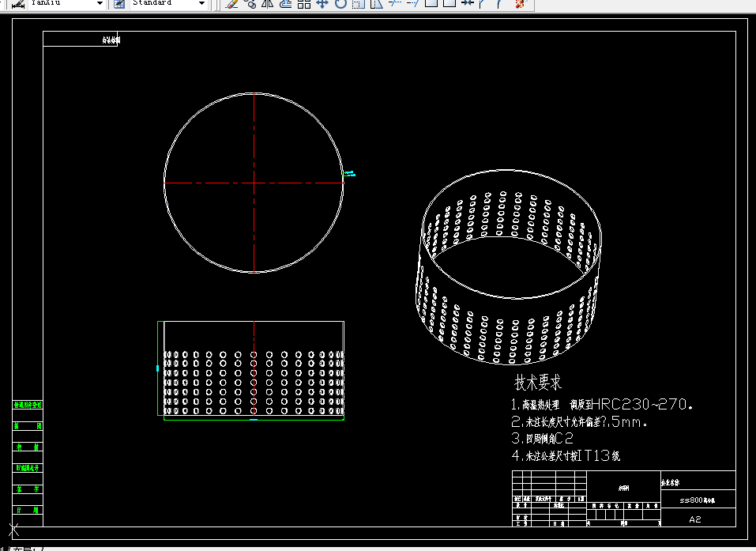756x551 pixels.
Task: Open the YanXiu dimension style dropdown
Action: click(x=66, y=3)
